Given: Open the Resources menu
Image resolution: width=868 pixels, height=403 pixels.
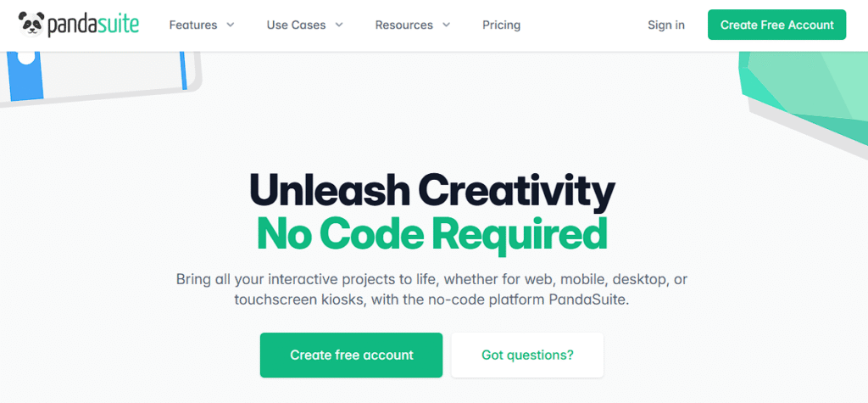Looking at the screenshot, I should tap(403, 25).
